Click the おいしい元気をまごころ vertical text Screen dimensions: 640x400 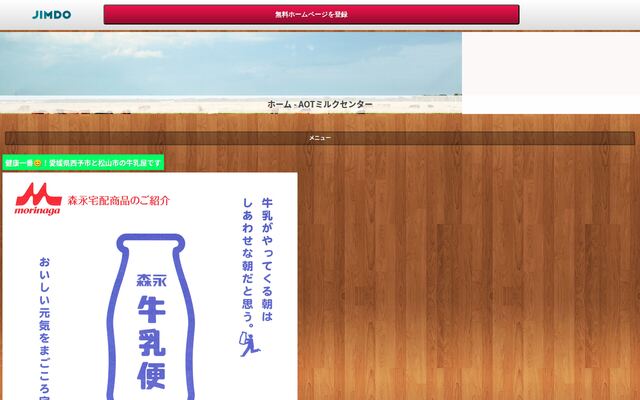click(44, 328)
